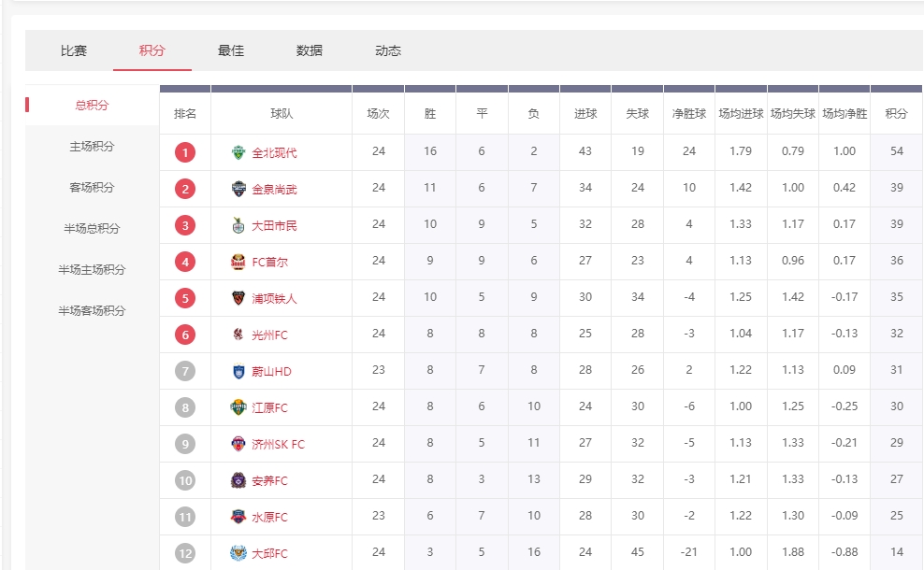Click the 金泉尚武 team crest icon
This screenshot has width=924, height=570.
point(238,189)
